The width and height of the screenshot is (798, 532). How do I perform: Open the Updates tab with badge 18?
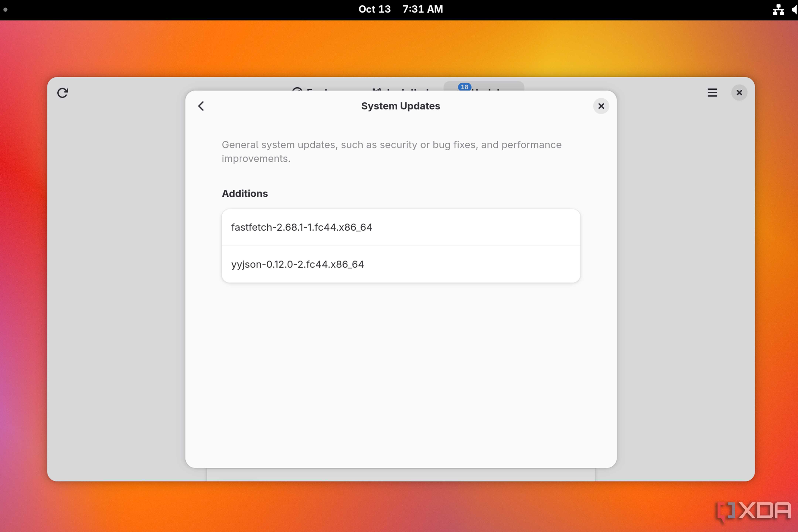(x=483, y=86)
